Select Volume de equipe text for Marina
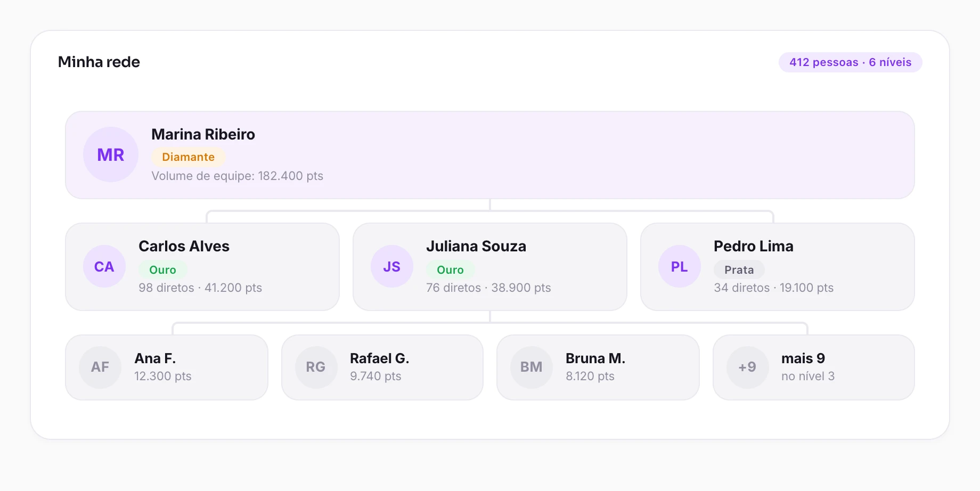Screen dimensions: 980x491 pos(238,176)
